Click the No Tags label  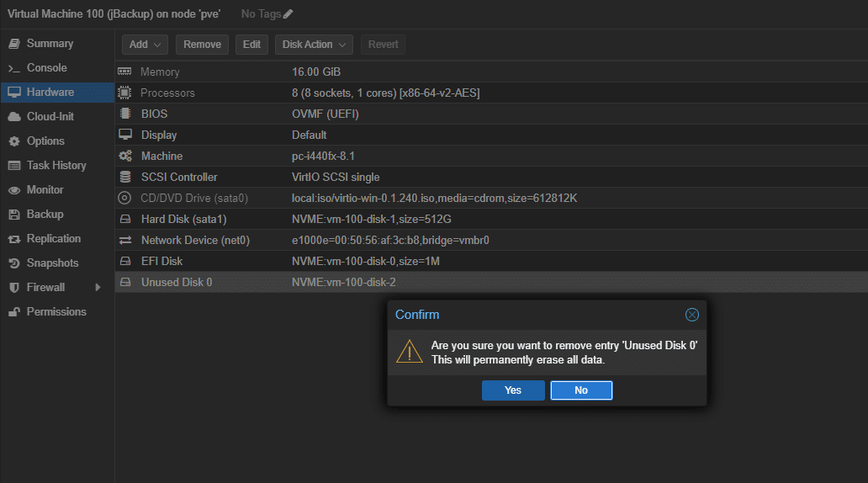click(x=261, y=13)
